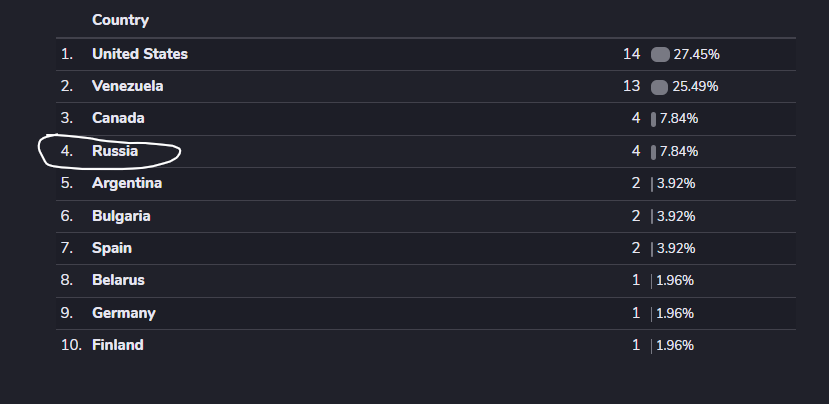Select the Bulgaria row label
The width and height of the screenshot is (829, 404).
[x=121, y=216]
